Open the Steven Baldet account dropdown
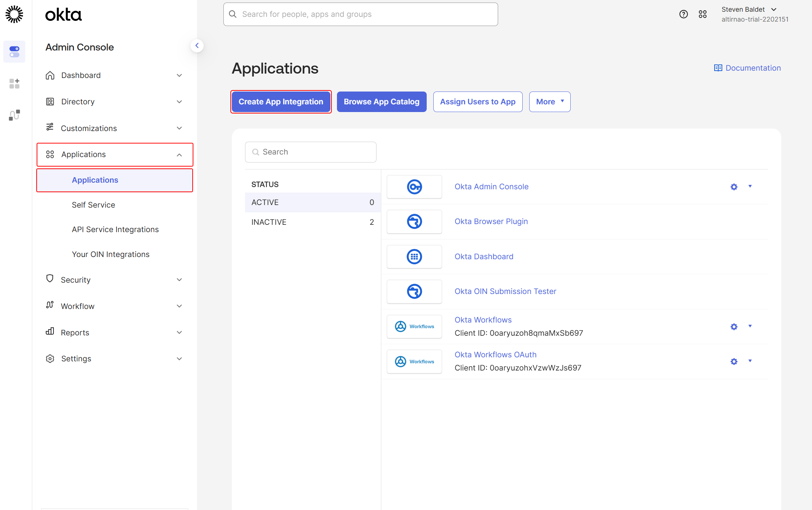Viewport: 812px width, 510px height. pyautogui.click(x=754, y=14)
